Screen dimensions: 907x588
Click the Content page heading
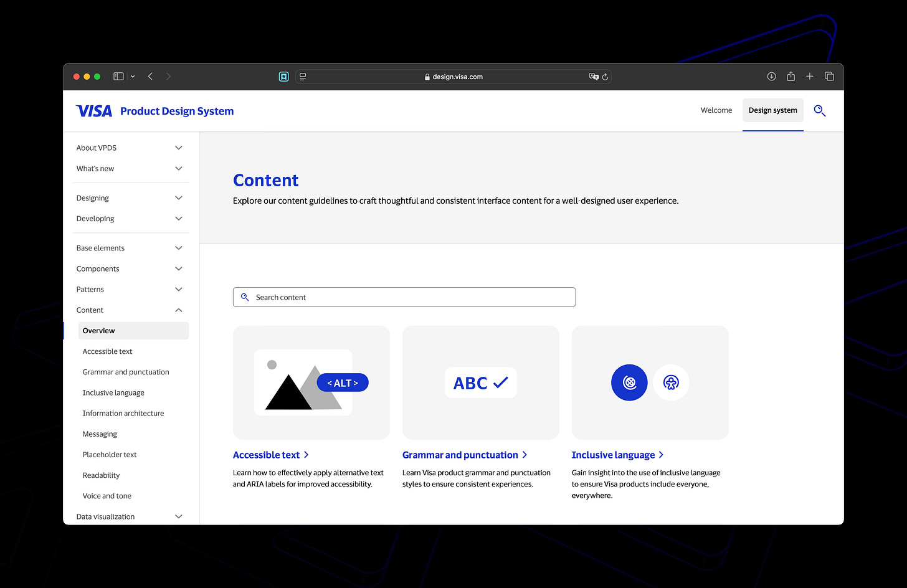pyautogui.click(x=266, y=180)
